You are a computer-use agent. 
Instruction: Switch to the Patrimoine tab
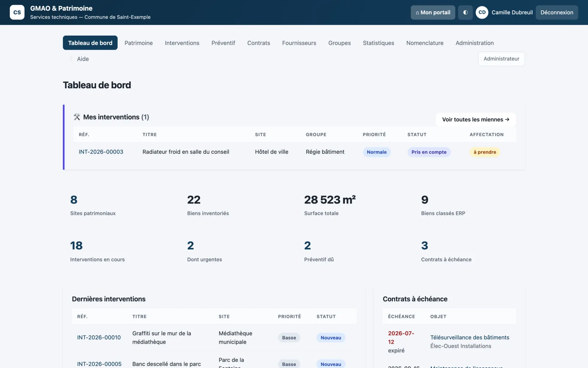pyautogui.click(x=139, y=43)
